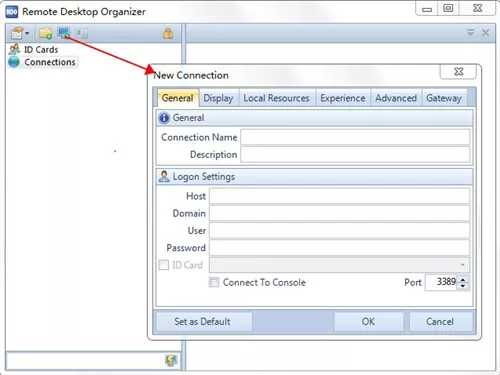The height and width of the screenshot is (375, 500).
Task: Switch to the Display tab
Action: click(218, 98)
